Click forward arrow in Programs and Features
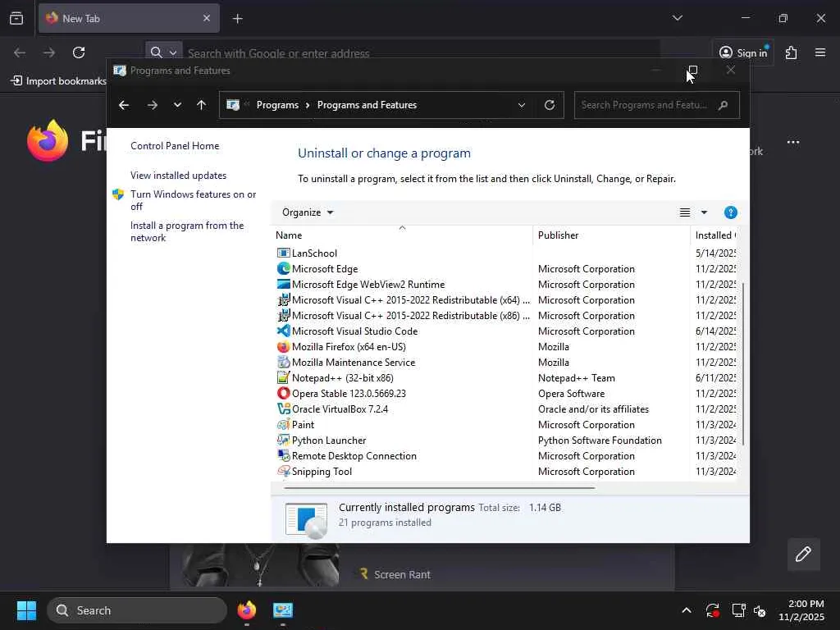This screenshot has width=840, height=630. pos(153,105)
